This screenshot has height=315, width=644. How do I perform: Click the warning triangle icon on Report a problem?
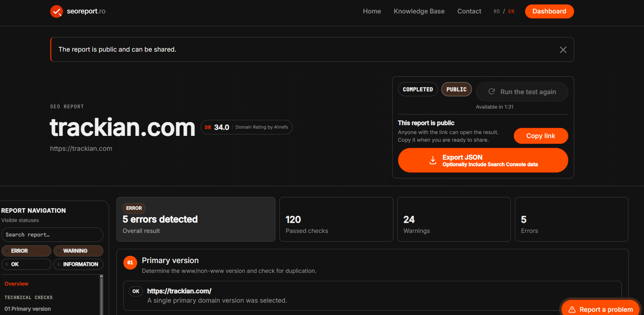click(572, 310)
